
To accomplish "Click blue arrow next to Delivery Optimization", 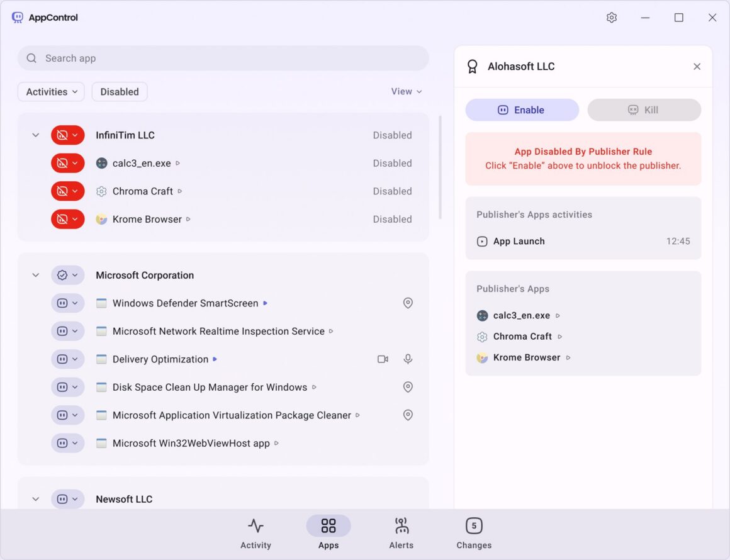I will click(x=215, y=359).
